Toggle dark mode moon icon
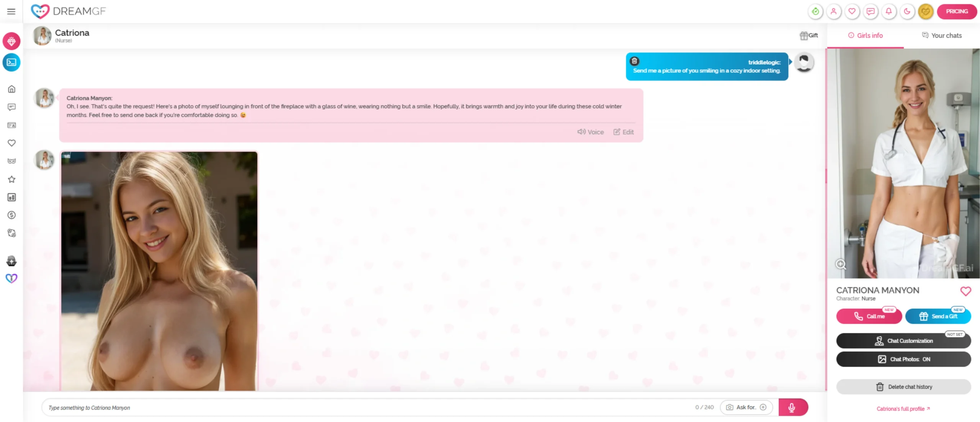Viewport: 980px width, 422px height. click(907, 11)
